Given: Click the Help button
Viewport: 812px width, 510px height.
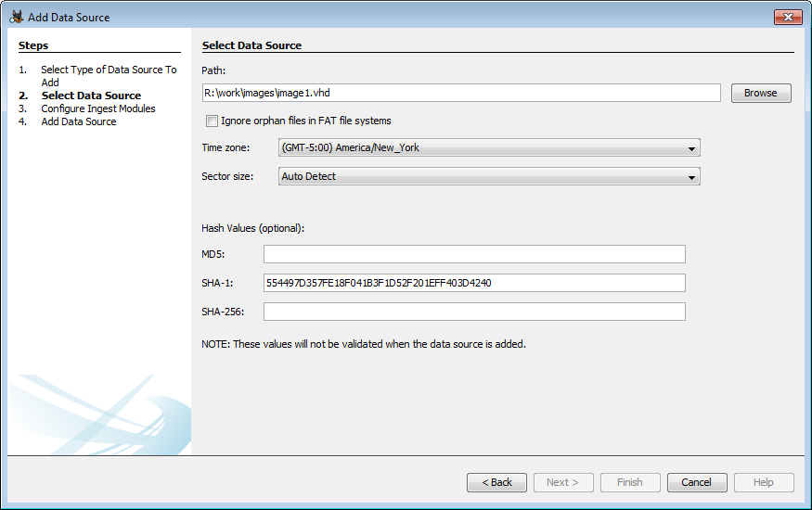Looking at the screenshot, I should coord(763,482).
